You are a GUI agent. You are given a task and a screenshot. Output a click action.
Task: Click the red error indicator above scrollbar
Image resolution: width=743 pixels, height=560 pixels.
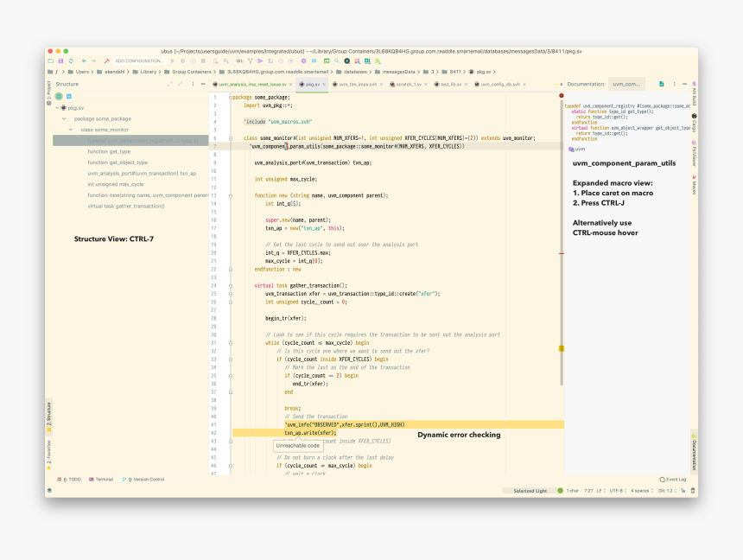561,95
